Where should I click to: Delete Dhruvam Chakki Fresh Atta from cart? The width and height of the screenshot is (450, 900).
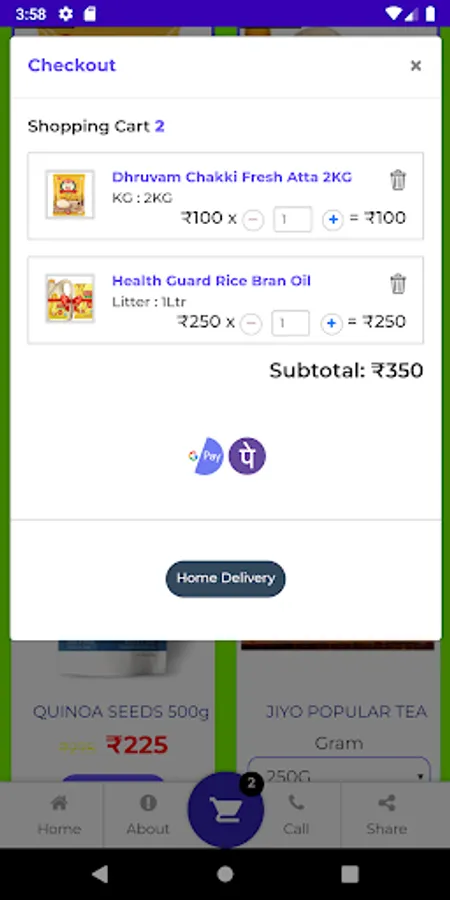tap(398, 180)
